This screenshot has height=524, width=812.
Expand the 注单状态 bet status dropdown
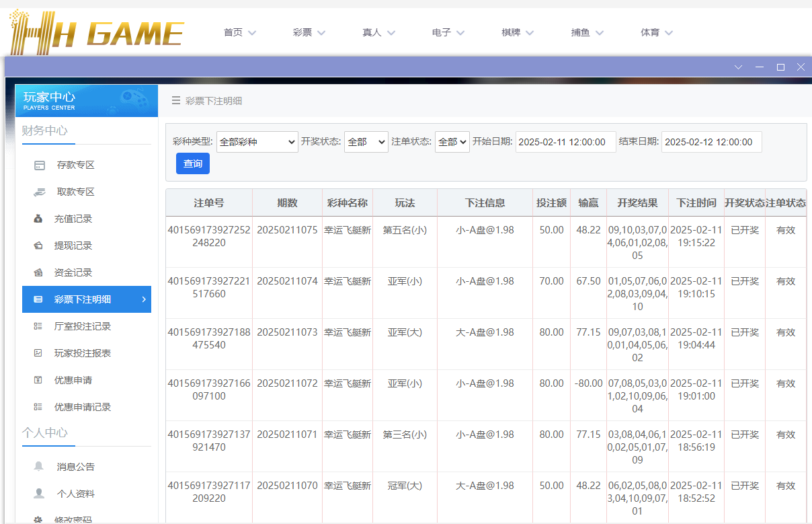click(x=452, y=142)
